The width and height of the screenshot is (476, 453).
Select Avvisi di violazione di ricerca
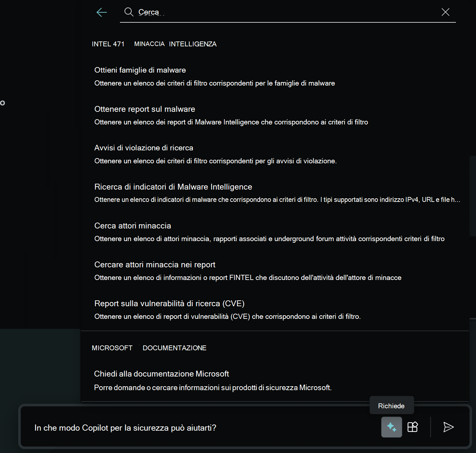point(144,148)
